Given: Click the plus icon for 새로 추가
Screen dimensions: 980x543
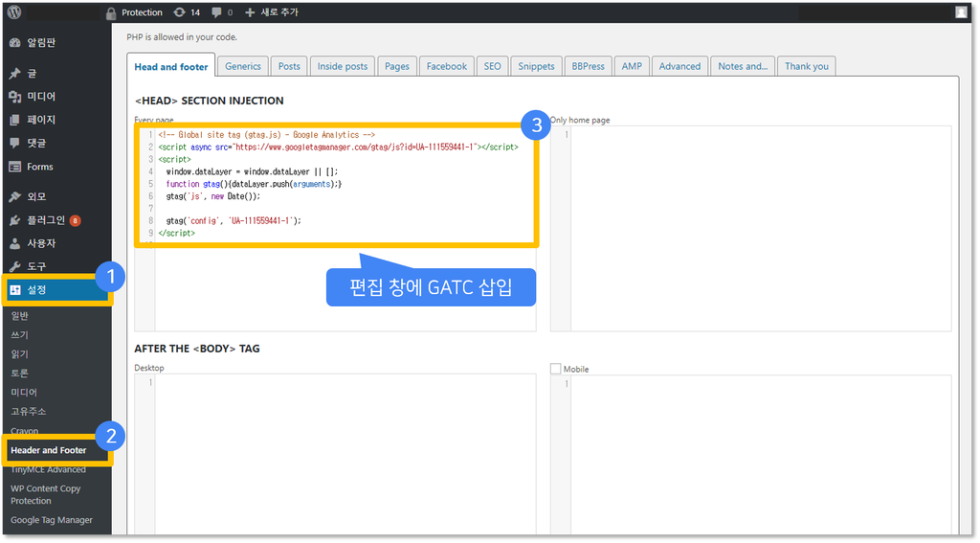Looking at the screenshot, I should pyautogui.click(x=250, y=11).
